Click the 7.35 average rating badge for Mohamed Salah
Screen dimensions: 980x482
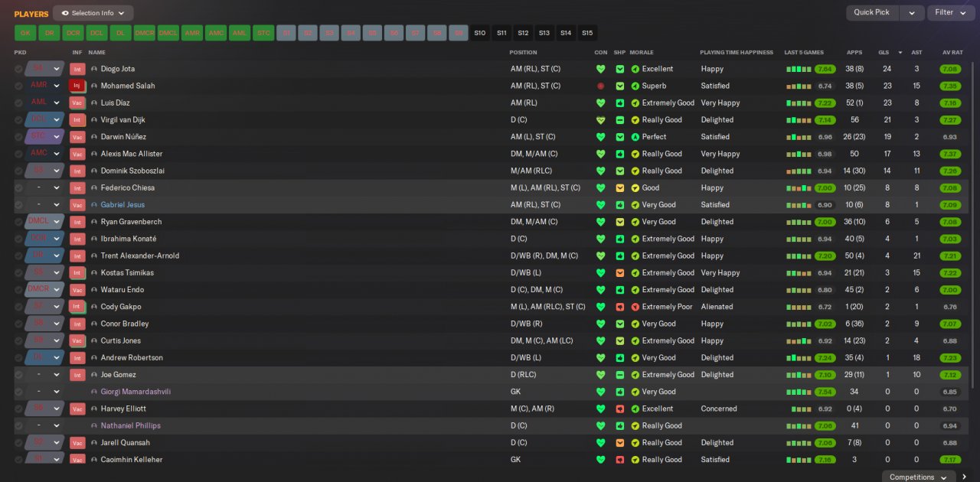click(950, 86)
